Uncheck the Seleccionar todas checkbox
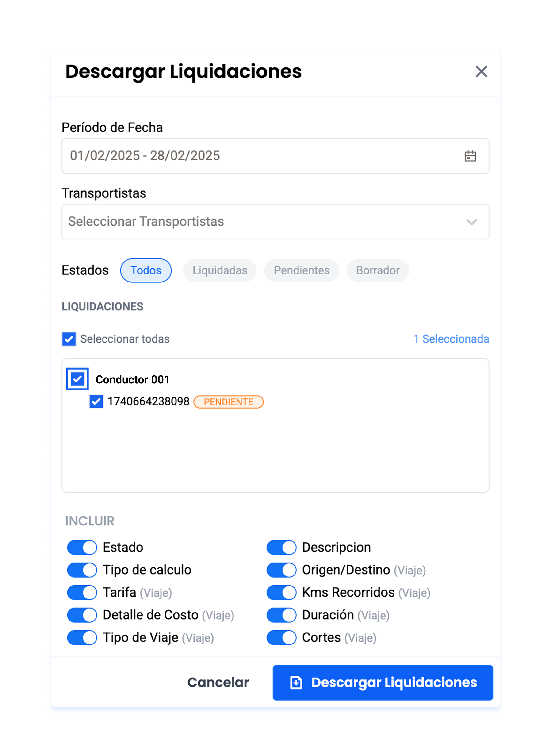This screenshot has width=551, height=756. coord(69,339)
